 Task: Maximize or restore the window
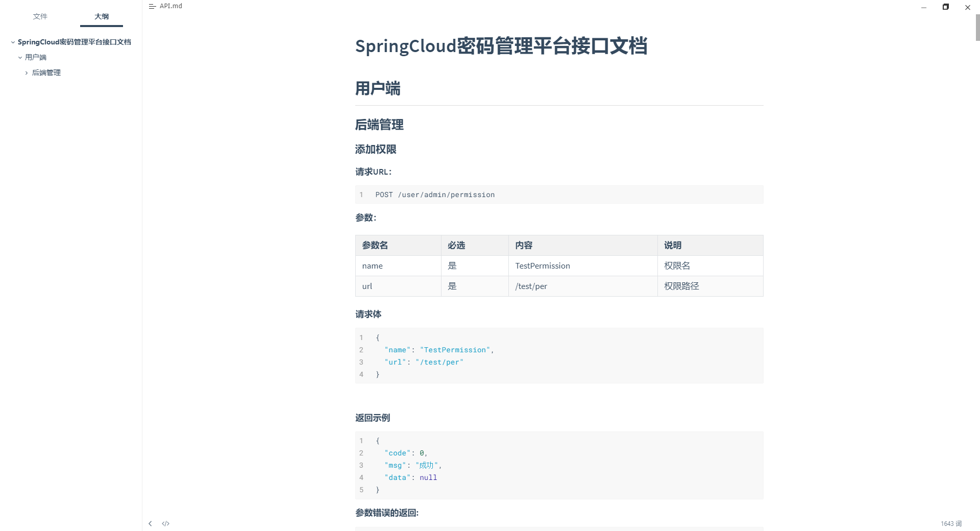pos(945,7)
